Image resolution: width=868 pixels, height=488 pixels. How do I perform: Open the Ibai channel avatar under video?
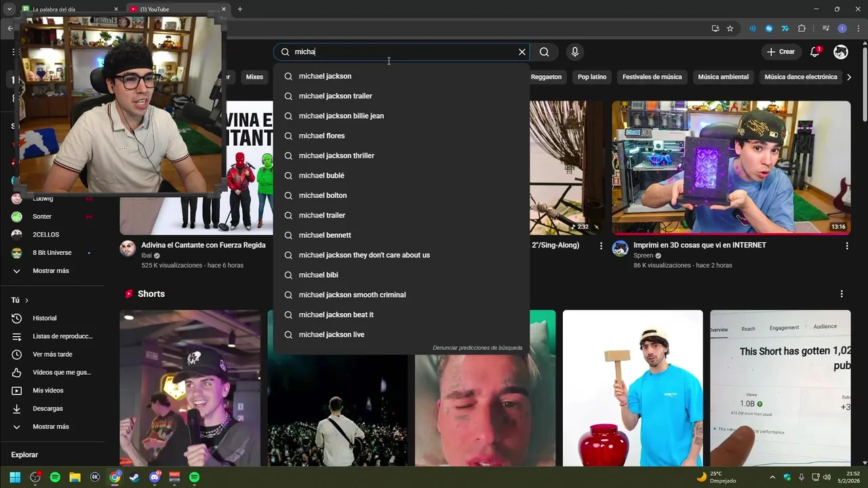127,248
